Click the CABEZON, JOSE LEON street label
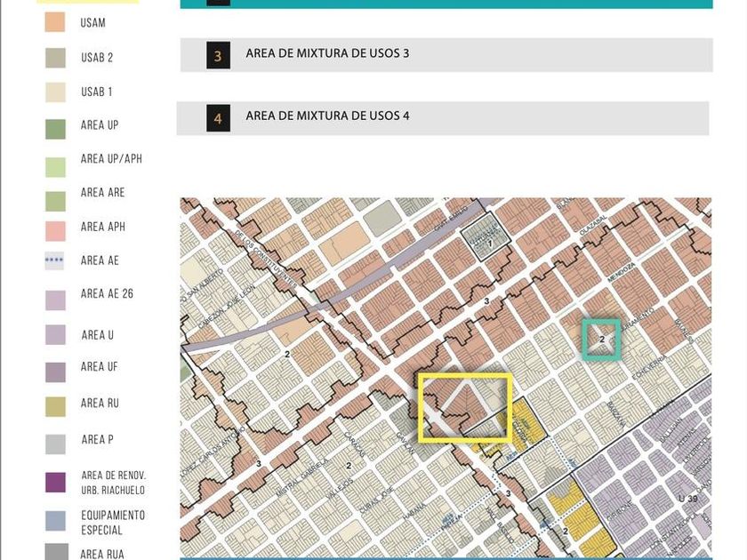Image resolution: width=747 pixels, height=560 pixels. 227,306
